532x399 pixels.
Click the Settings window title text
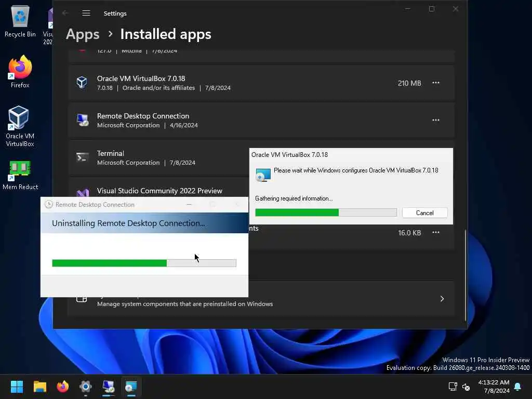click(115, 13)
